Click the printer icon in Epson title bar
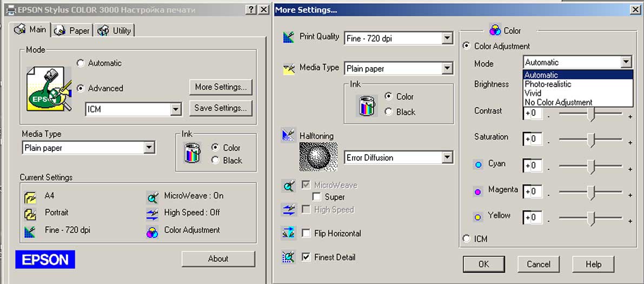 coord(12,9)
